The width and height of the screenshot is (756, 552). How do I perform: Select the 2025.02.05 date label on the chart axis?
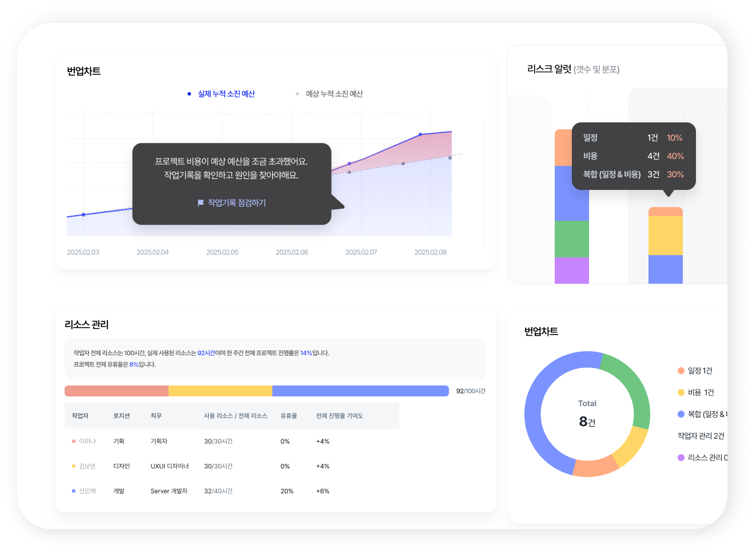coord(222,252)
